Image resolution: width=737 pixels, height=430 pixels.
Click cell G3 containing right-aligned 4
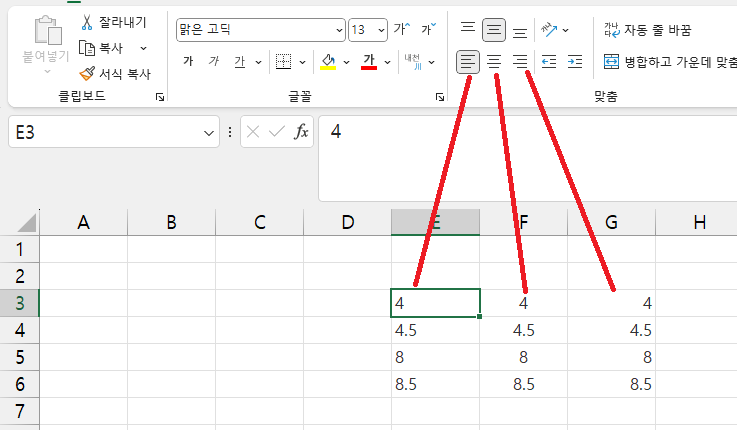611,303
